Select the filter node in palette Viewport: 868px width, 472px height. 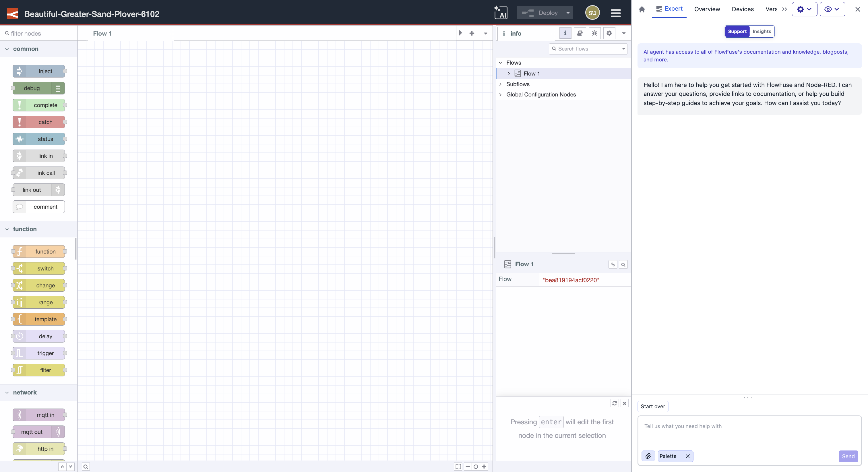[x=39, y=370]
